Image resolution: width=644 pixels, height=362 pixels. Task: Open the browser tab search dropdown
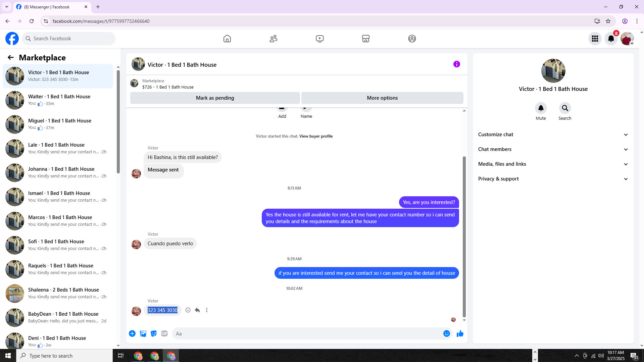pyautogui.click(x=7, y=7)
